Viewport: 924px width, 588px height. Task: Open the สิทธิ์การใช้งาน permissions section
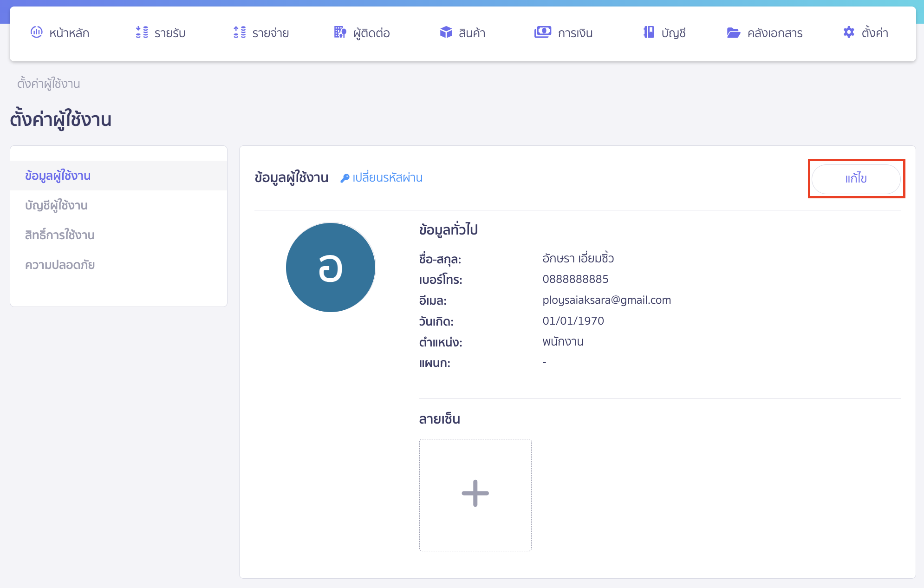(x=59, y=235)
